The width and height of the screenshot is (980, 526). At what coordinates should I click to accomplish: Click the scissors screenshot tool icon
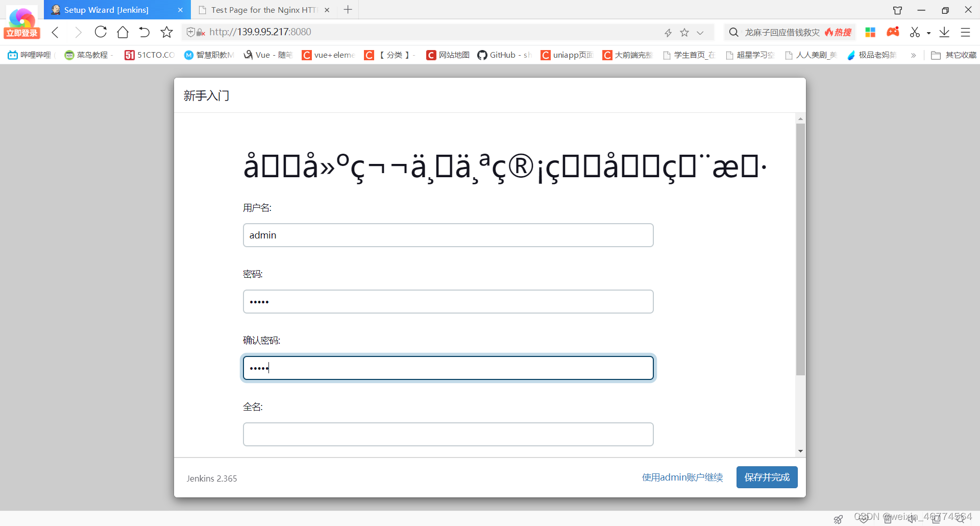pyautogui.click(x=915, y=32)
